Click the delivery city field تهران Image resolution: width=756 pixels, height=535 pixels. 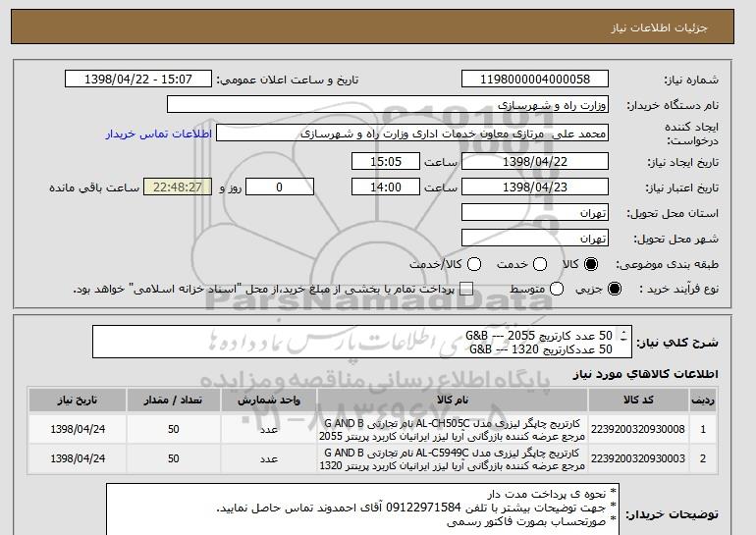(535, 239)
